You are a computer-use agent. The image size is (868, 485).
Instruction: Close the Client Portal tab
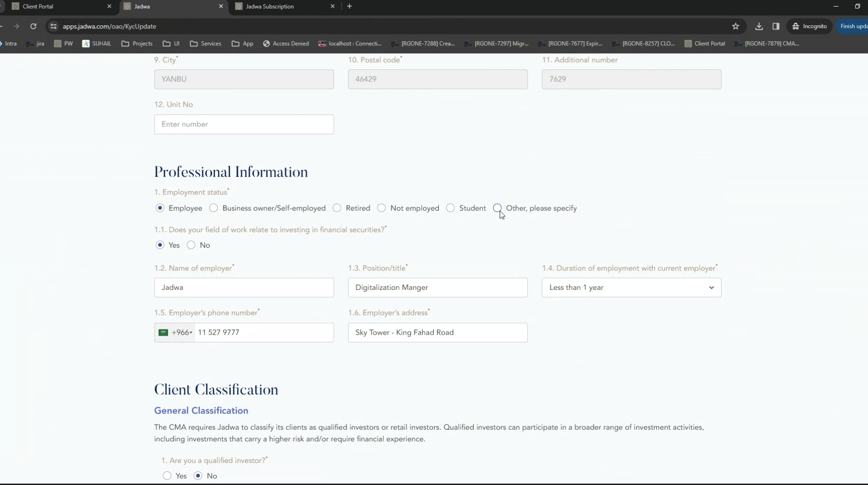109,6
